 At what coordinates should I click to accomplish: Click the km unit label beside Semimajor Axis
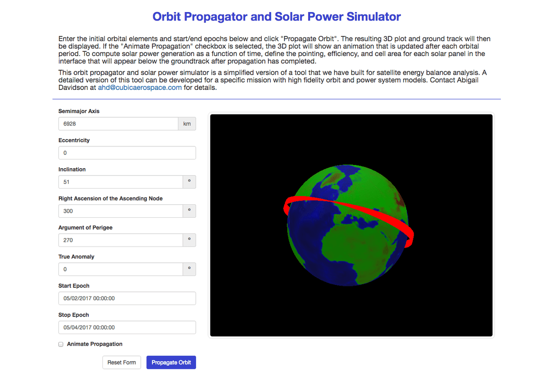pos(187,124)
